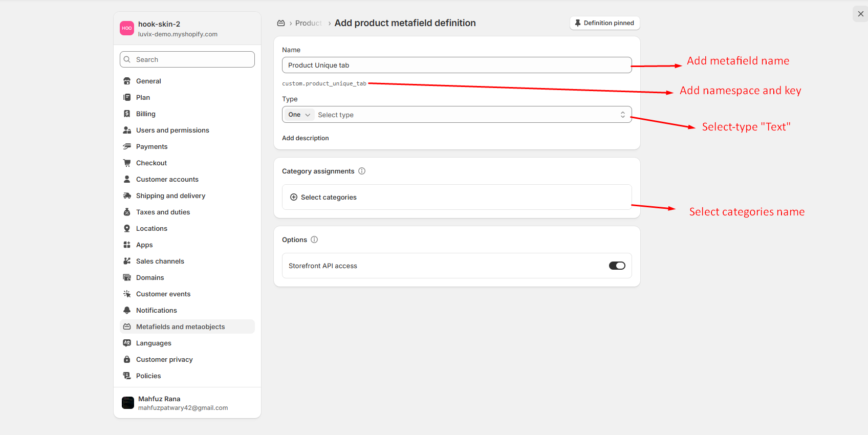Toggle the Definition pinned button

pos(604,23)
